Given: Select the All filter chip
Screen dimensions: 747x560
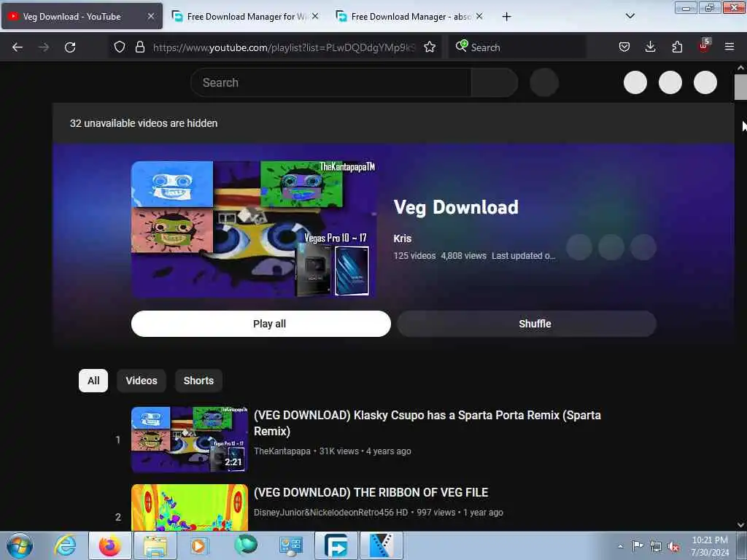Looking at the screenshot, I should click(x=93, y=381).
